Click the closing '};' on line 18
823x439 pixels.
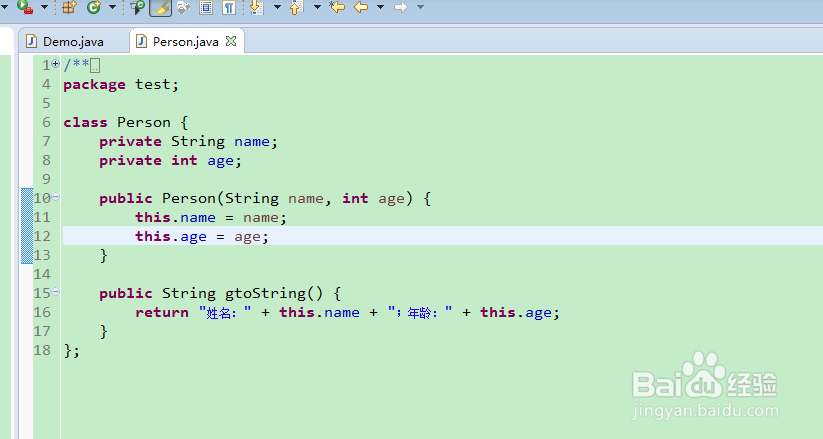tap(72, 351)
